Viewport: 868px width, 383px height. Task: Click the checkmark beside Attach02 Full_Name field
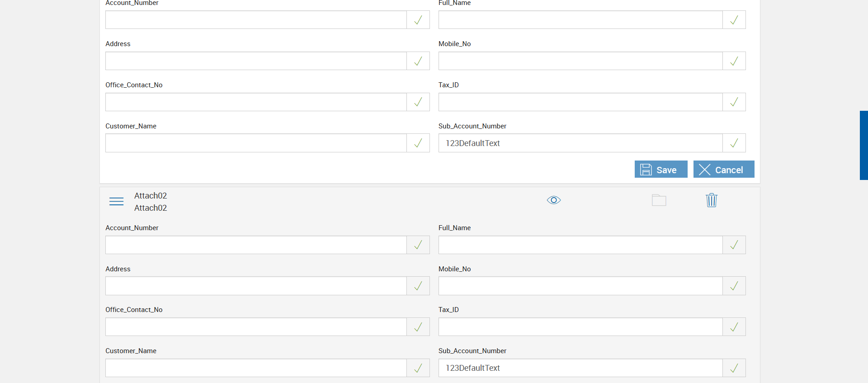[x=734, y=245]
